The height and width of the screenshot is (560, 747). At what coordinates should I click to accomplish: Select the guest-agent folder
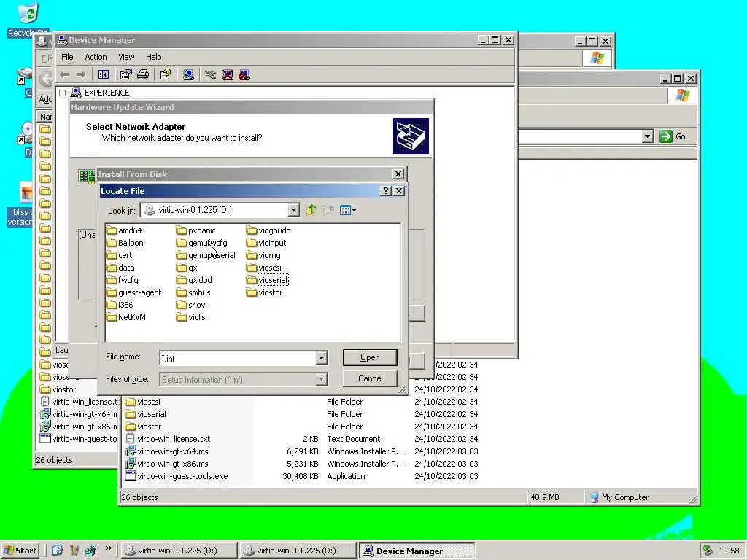134,292
